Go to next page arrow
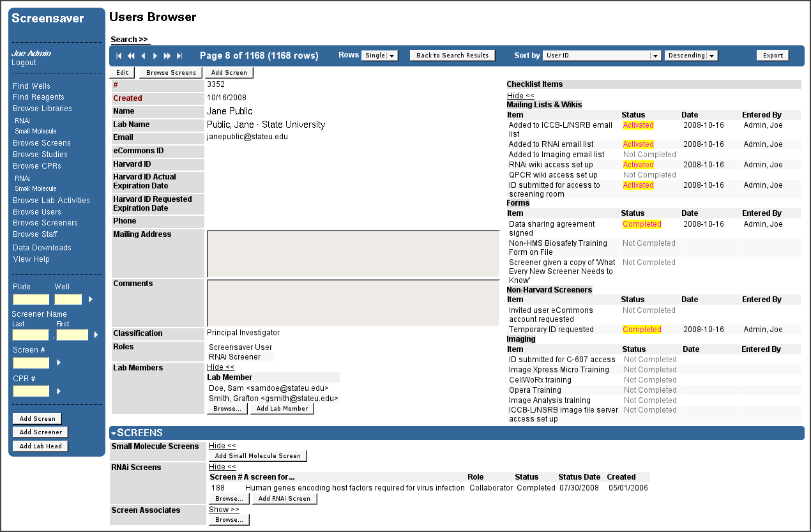The image size is (811, 532). [155, 56]
